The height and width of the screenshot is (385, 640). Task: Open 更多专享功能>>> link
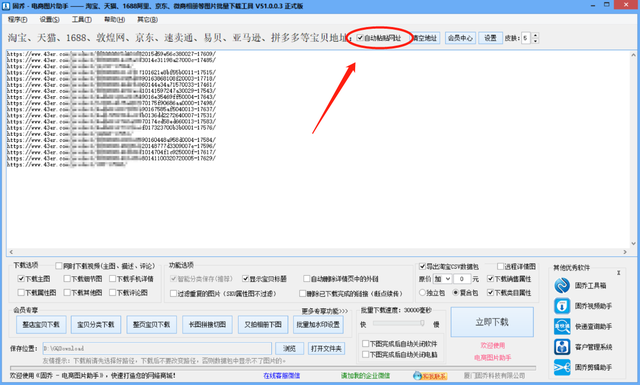tap(325, 311)
